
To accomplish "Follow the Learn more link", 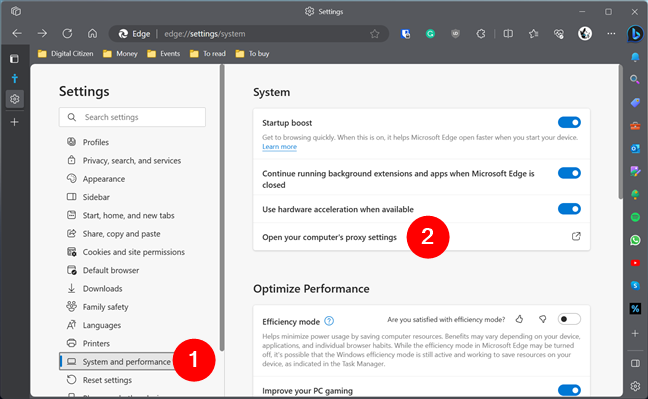I will (279, 147).
